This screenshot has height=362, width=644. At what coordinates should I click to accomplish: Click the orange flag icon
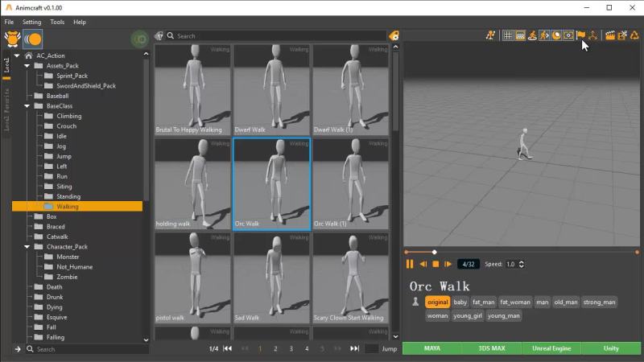580,35
